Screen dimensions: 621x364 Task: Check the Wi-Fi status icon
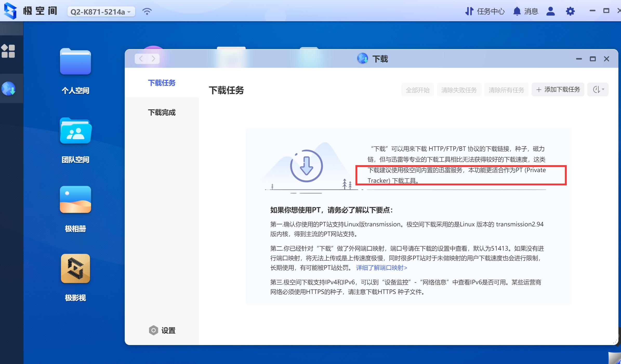click(147, 11)
